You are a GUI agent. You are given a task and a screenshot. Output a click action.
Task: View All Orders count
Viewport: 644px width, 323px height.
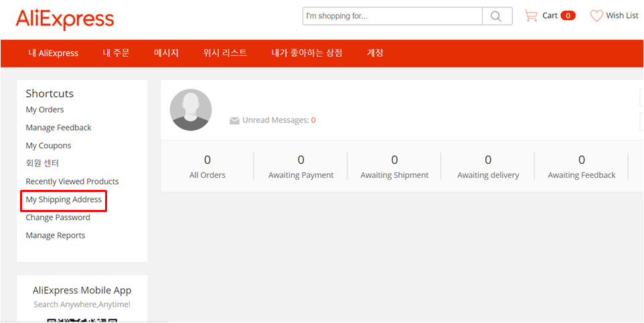(x=208, y=167)
